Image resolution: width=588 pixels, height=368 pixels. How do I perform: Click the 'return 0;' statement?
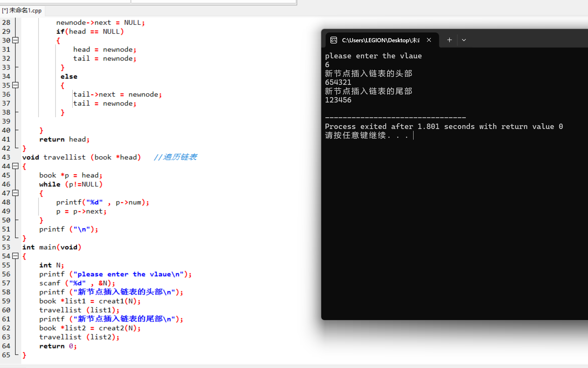[x=58, y=346]
